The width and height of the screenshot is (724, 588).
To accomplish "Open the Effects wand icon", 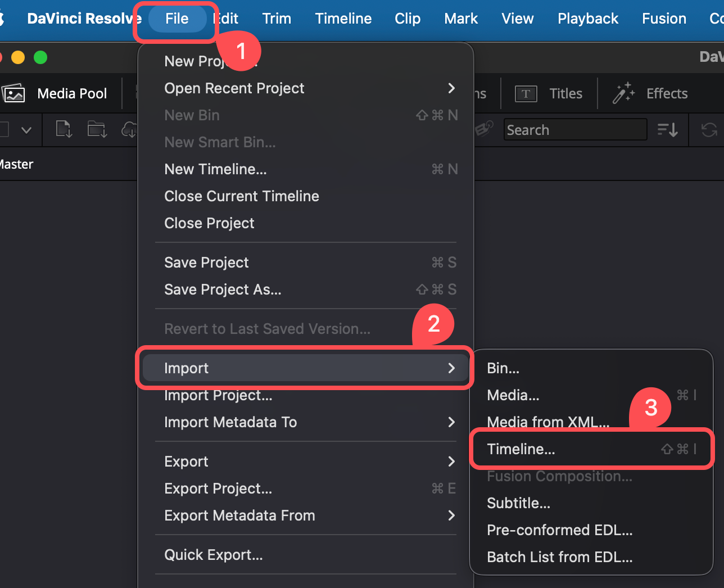I will click(623, 93).
